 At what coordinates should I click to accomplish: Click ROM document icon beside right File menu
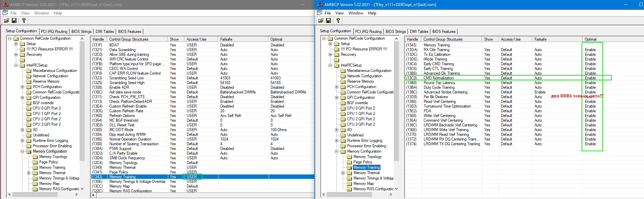point(320,13)
